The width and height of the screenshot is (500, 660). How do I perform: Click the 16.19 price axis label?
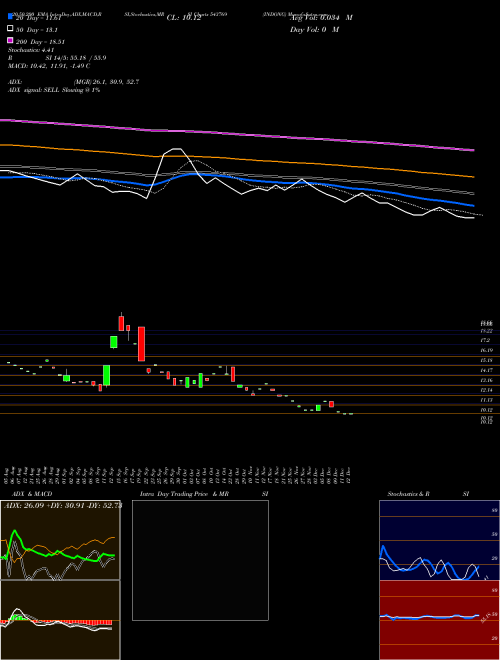(487, 350)
